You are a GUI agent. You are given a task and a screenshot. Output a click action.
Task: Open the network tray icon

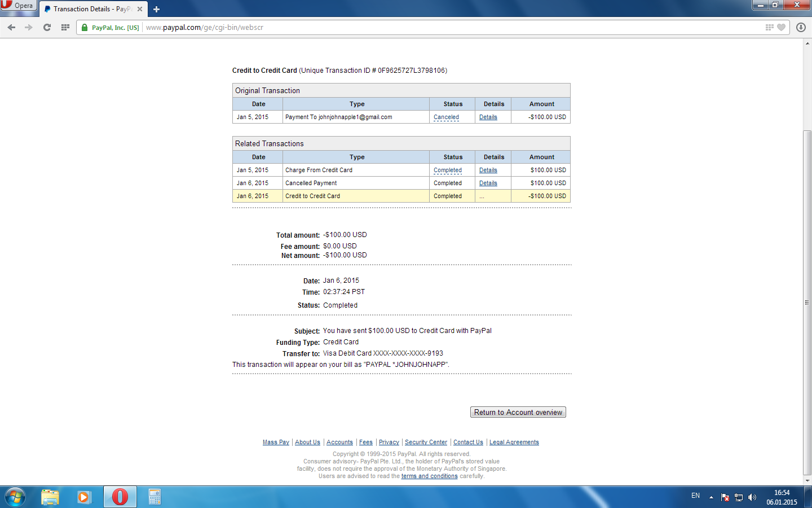click(739, 497)
